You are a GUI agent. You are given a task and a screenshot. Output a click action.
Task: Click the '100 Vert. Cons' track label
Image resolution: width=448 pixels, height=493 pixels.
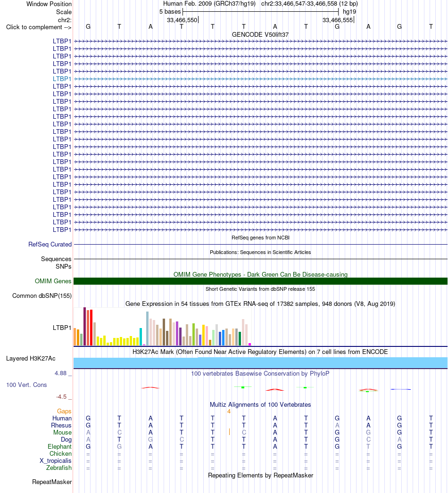tap(26, 385)
